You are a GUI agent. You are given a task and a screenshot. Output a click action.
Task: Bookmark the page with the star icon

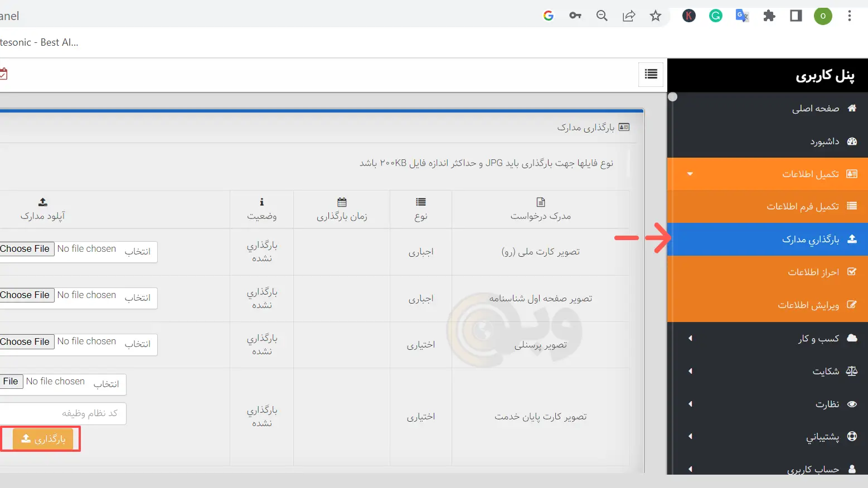pos(656,16)
